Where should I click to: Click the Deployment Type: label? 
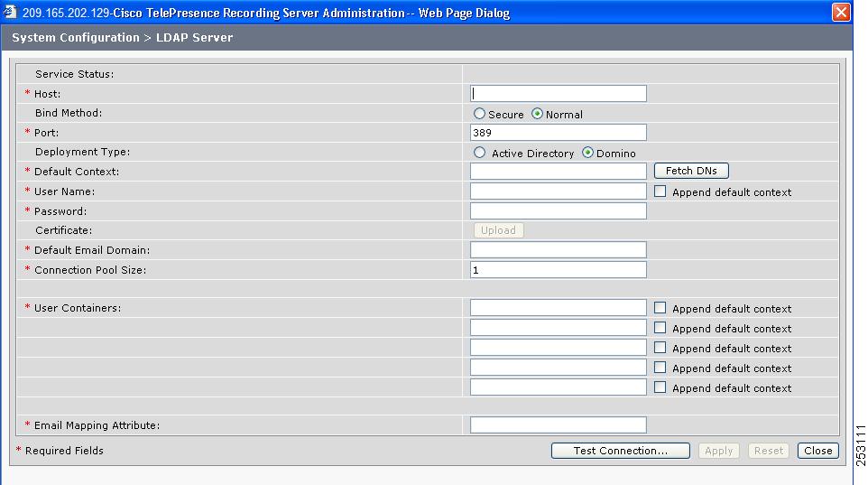point(82,152)
